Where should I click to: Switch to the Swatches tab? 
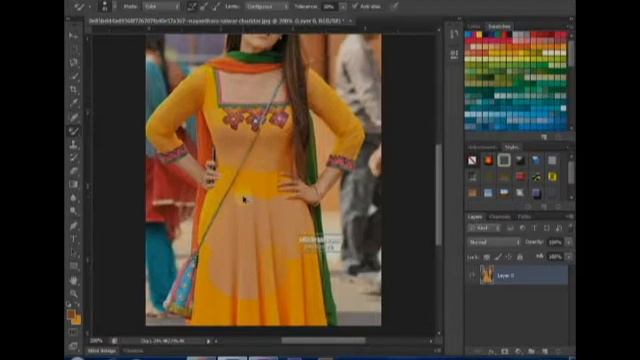click(499, 26)
